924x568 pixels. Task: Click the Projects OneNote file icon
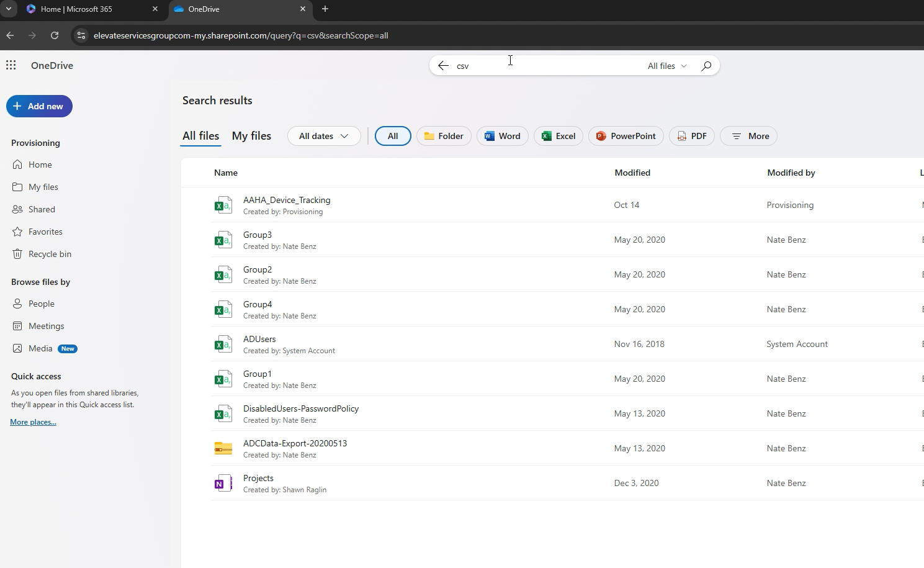click(x=223, y=483)
